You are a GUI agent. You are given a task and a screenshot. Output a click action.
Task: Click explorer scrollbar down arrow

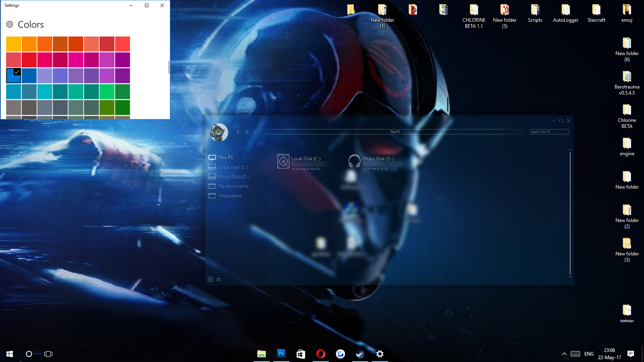[570, 276]
